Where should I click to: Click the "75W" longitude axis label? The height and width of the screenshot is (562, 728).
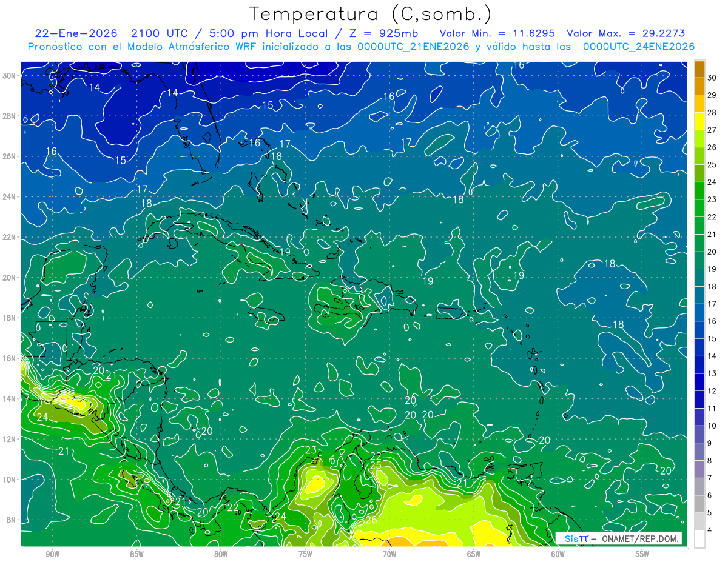(x=305, y=554)
